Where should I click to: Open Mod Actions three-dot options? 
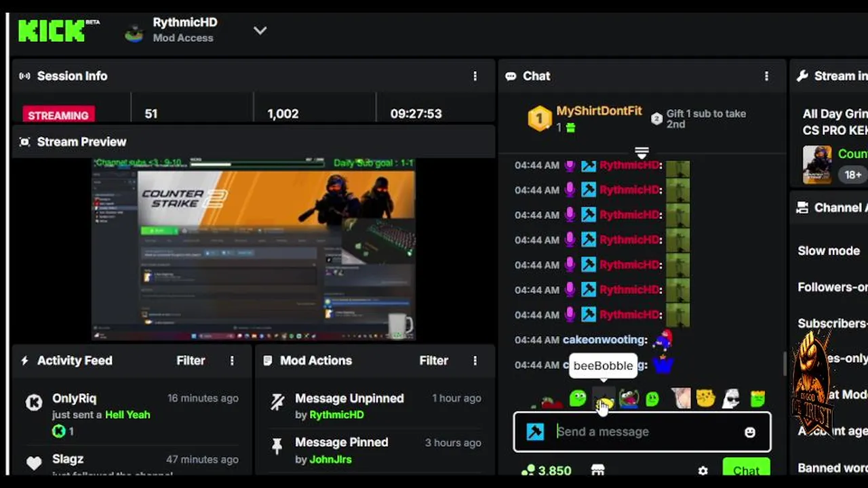pyautogui.click(x=475, y=361)
